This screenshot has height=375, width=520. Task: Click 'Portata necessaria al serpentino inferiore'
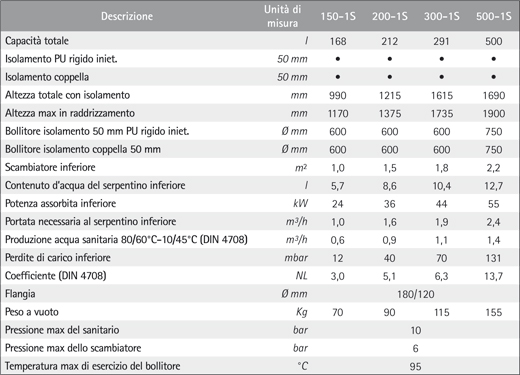tap(90, 221)
